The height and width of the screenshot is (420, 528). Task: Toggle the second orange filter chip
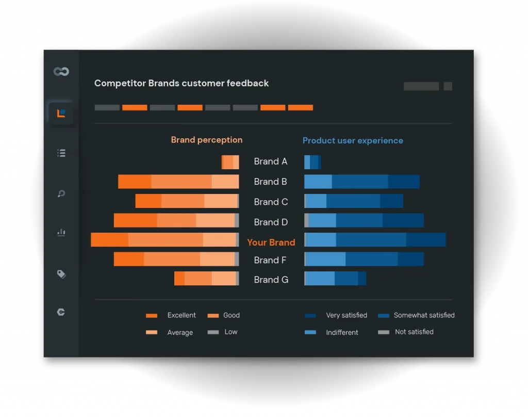[x=190, y=107]
